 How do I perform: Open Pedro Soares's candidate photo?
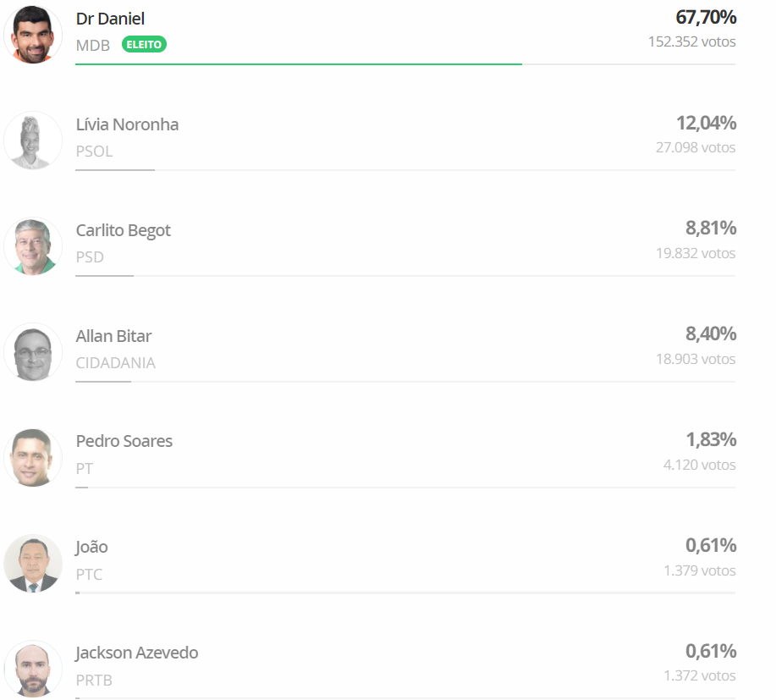click(x=33, y=458)
